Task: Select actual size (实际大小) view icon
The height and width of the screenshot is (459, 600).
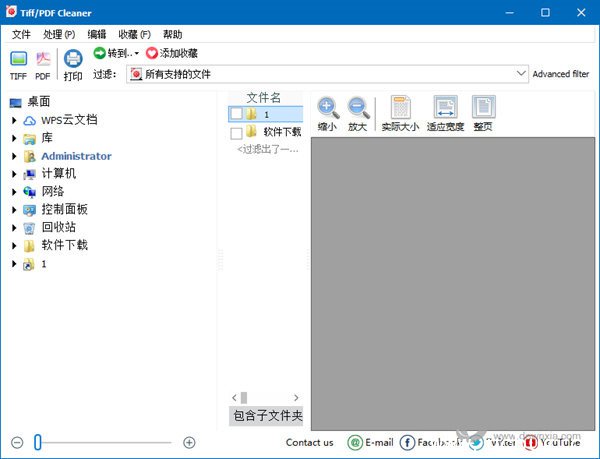Action: pyautogui.click(x=401, y=108)
